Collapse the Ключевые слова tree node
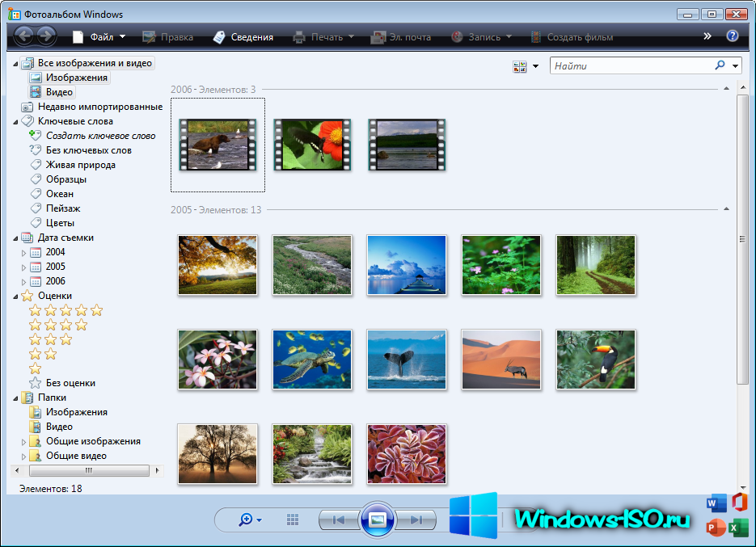Image resolution: width=756 pixels, height=547 pixels. pos(15,122)
